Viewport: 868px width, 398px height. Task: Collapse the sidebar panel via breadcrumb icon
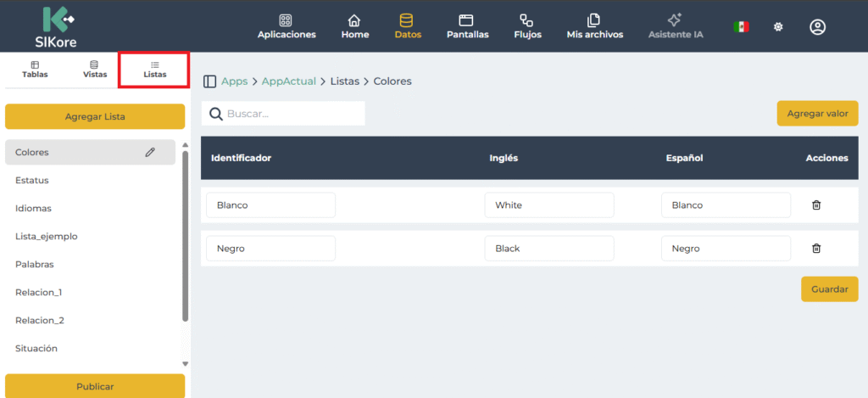[209, 81]
